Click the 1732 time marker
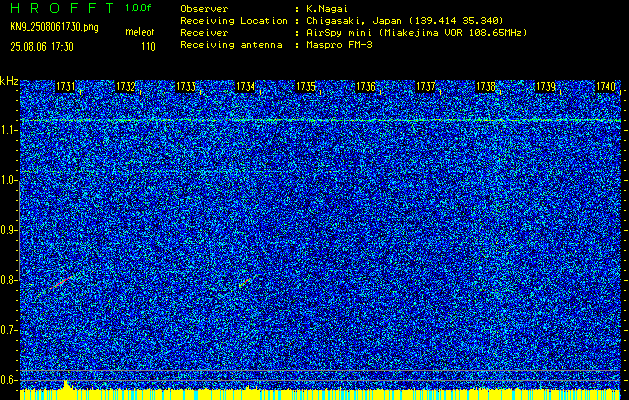 coord(125,87)
